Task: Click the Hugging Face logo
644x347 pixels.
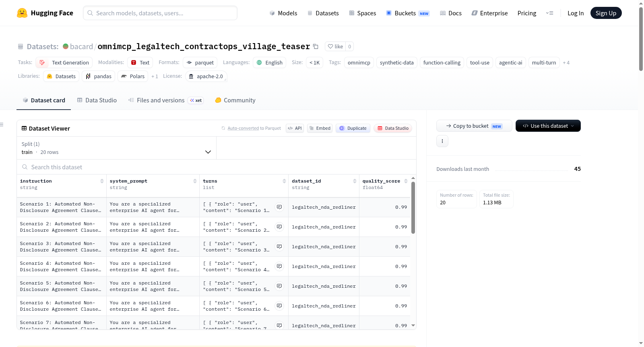Action: click(45, 13)
